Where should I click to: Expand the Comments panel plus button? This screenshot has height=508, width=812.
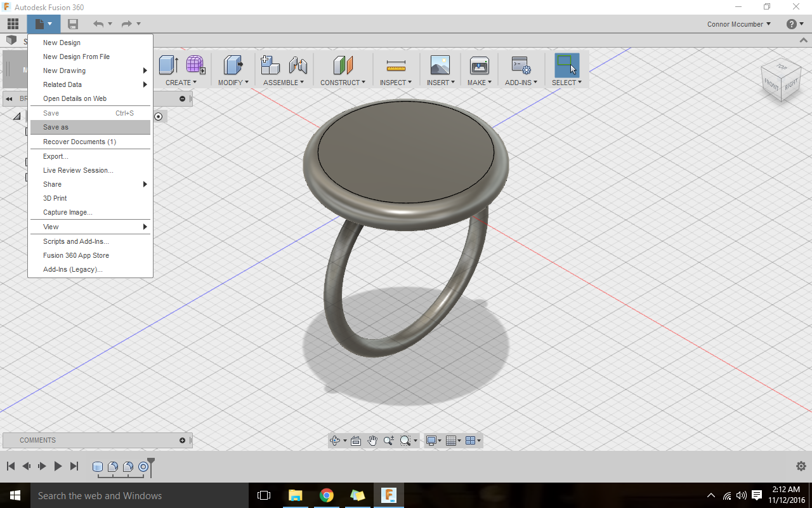(183, 441)
